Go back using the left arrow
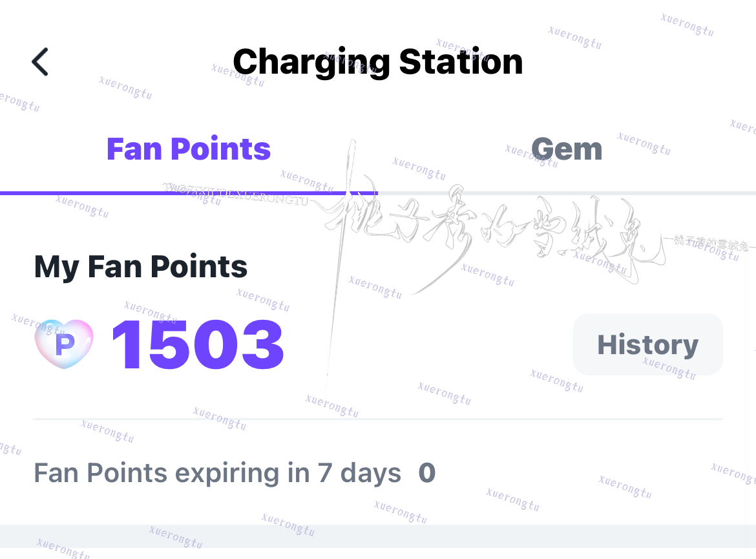 40,62
